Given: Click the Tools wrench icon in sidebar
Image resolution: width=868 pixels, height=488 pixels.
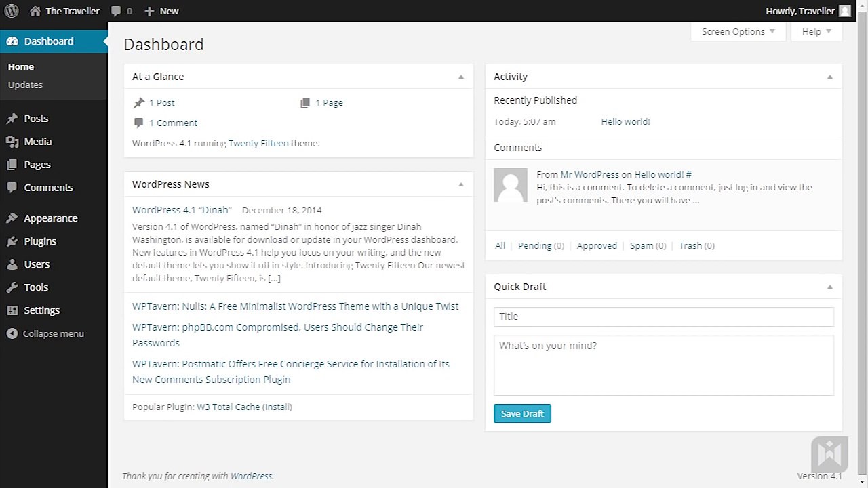Looking at the screenshot, I should click(x=12, y=287).
